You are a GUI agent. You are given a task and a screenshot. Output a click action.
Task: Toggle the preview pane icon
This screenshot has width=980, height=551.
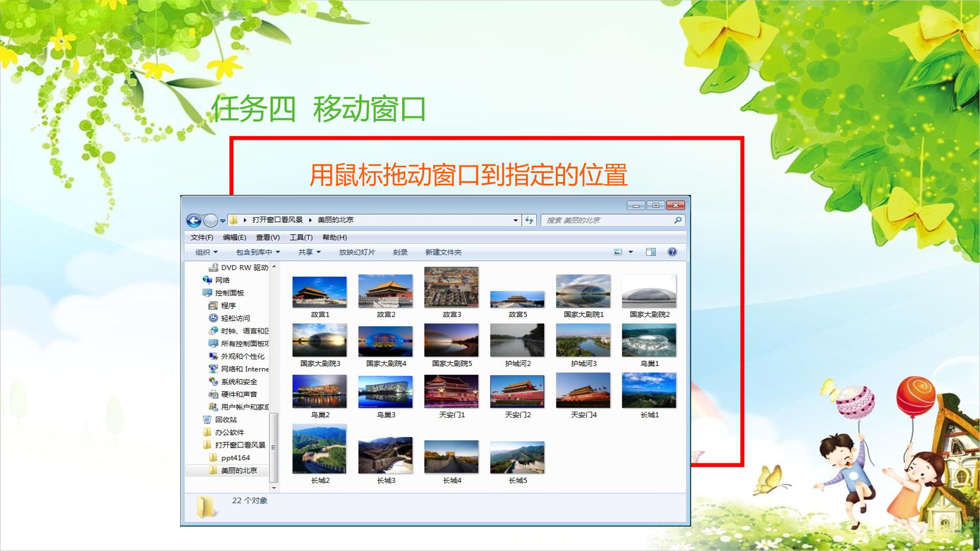click(651, 252)
